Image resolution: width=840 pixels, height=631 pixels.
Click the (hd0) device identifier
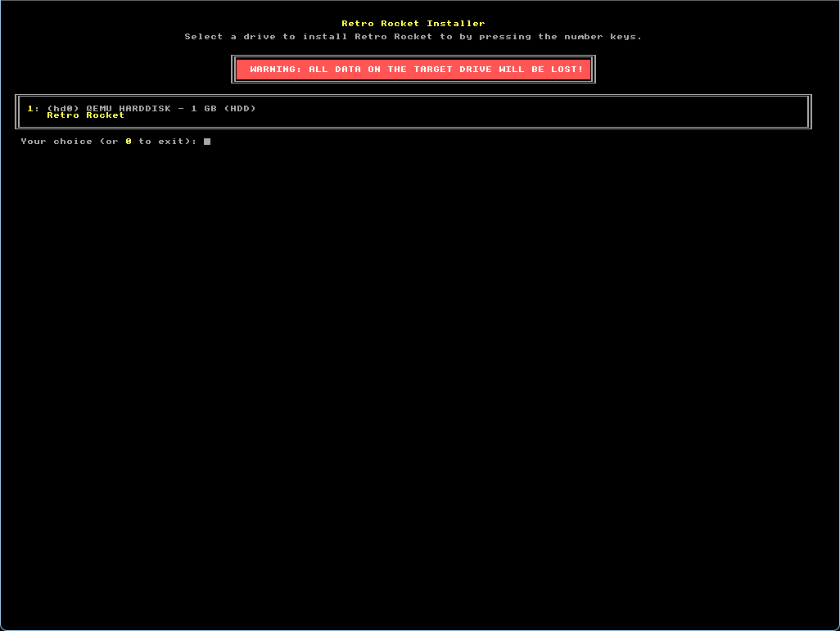[x=63, y=109]
